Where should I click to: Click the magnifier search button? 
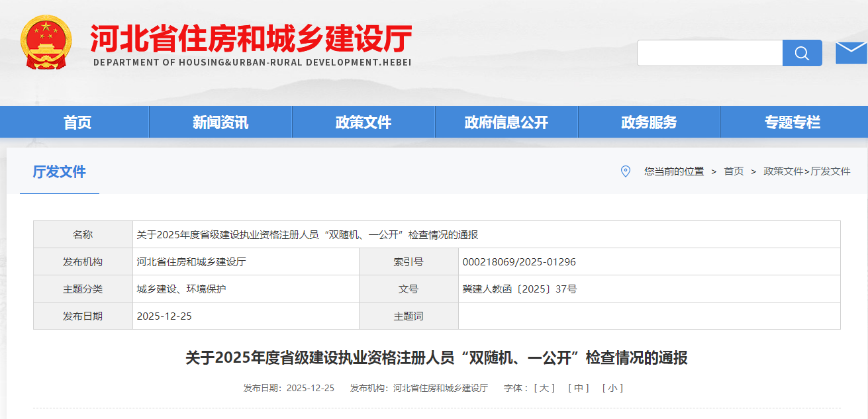pyautogui.click(x=802, y=53)
